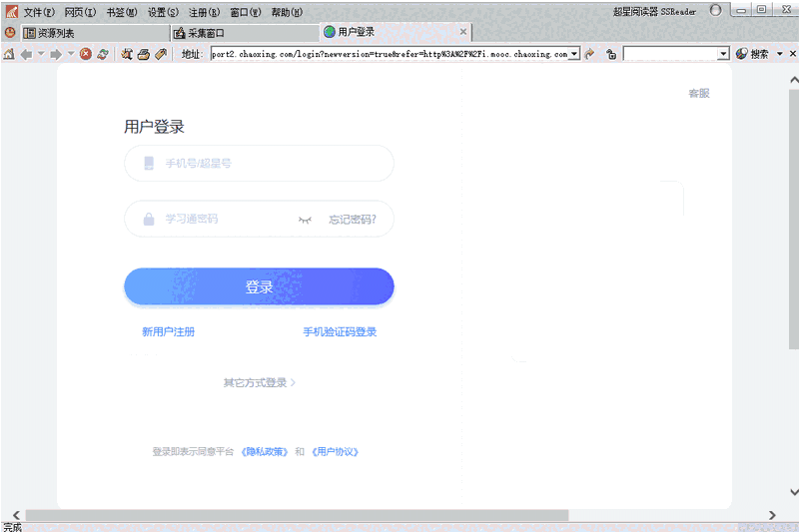
Task: Click the printer icon in the toolbar
Action: pos(143,54)
